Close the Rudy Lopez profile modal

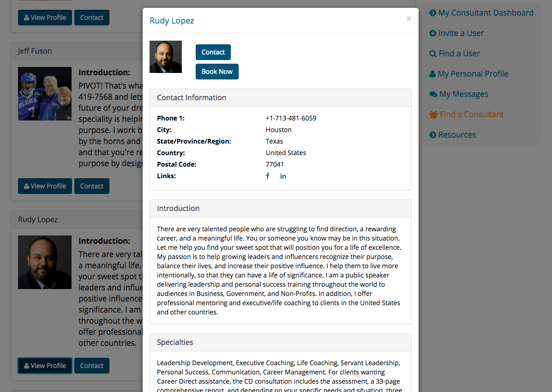point(408,19)
